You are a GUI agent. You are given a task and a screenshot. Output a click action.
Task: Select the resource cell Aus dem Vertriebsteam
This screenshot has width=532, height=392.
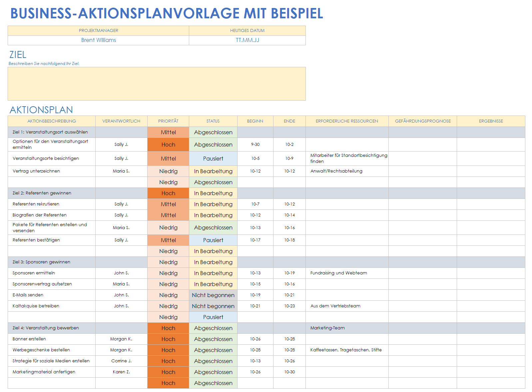pyautogui.click(x=347, y=306)
